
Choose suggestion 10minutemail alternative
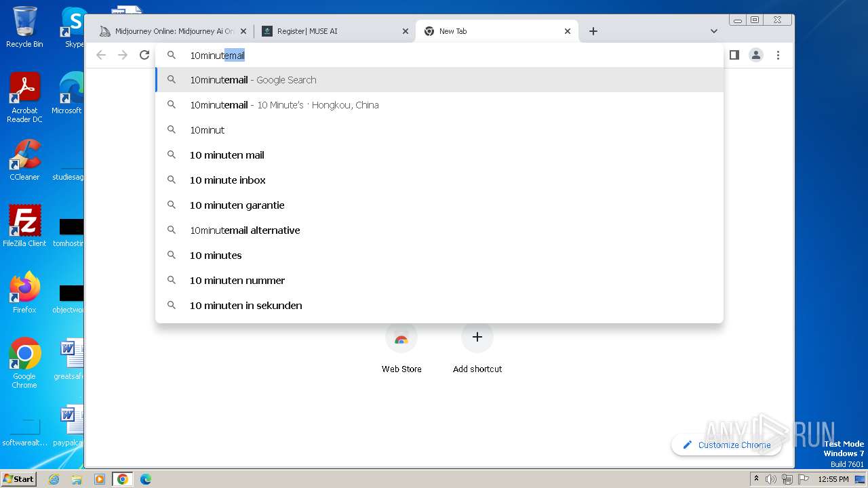tap(439, 230)
